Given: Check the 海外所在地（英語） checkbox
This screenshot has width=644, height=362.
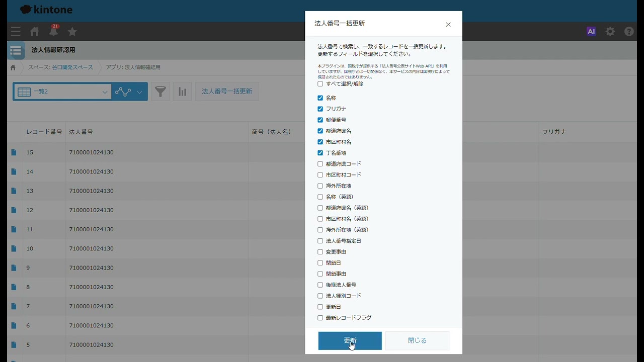Looking at the screenshot, I should pyautogui.click(x=320, y=230).
